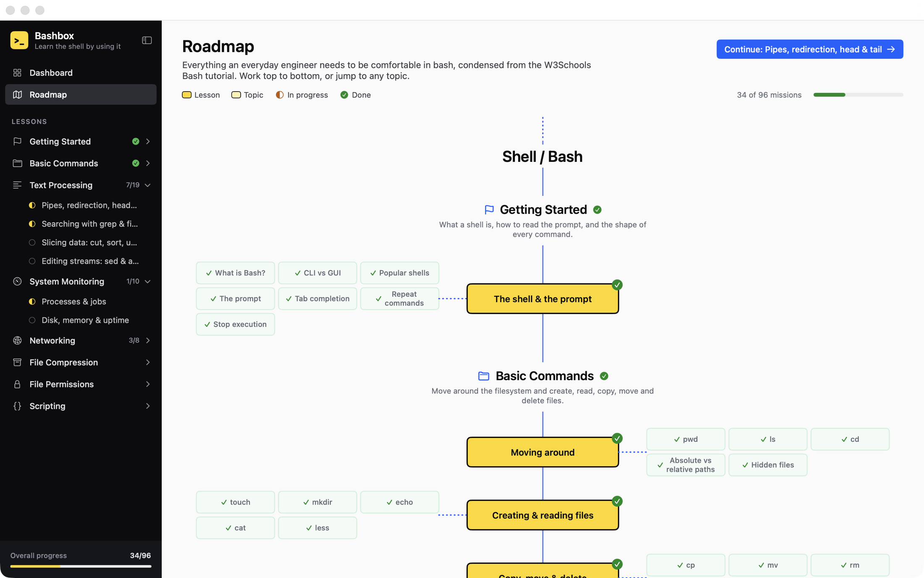Click the Bashbox terminal logo icon

click(x=19, y=40)
